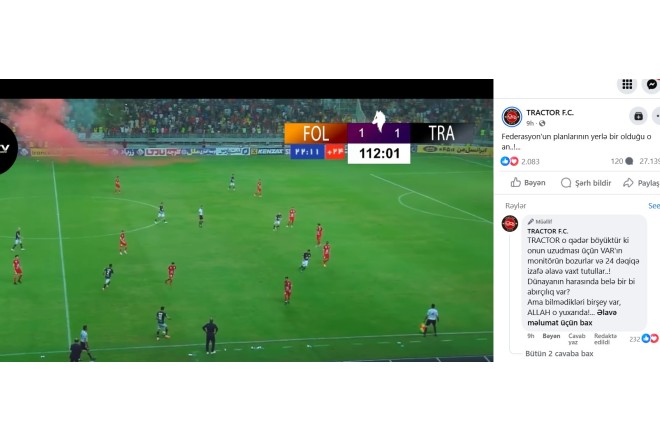Open commenter TRACTOR F.C. avatar

tap(510, 223)
